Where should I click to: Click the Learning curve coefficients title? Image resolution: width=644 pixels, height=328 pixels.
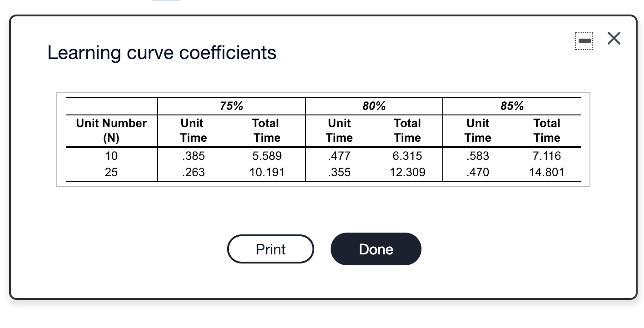click(x=162, y=53)
